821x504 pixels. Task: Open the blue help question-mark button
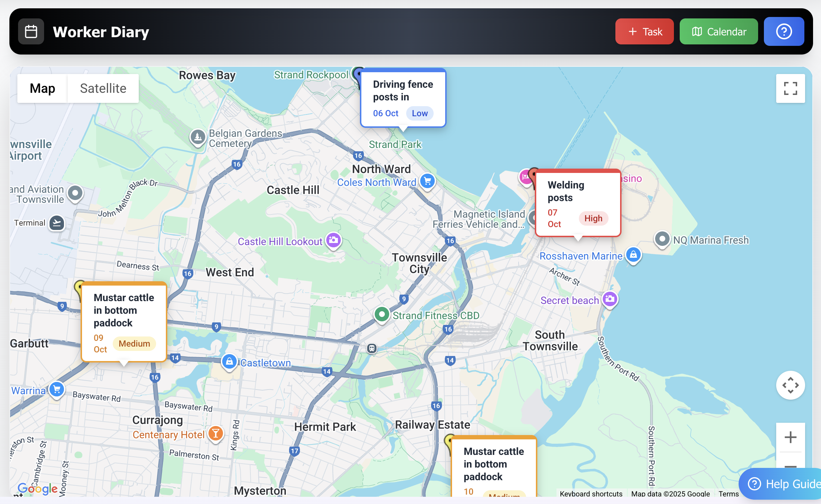pos(784,32)
